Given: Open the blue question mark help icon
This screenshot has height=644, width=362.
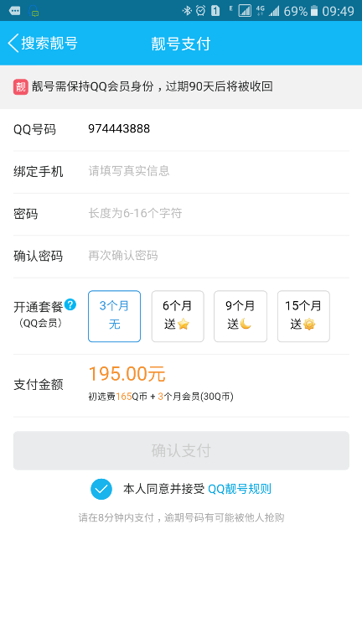Looking at the screenshot, I should (x=70, y=304).
